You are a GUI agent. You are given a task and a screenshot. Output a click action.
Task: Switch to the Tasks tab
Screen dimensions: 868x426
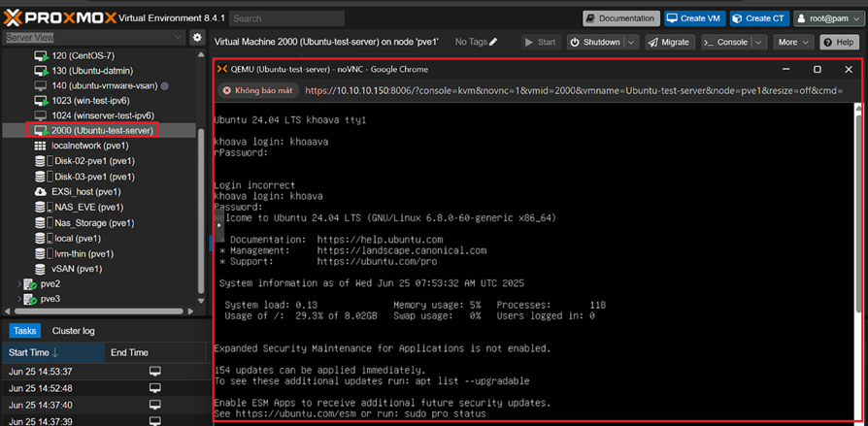pos(25,331)
